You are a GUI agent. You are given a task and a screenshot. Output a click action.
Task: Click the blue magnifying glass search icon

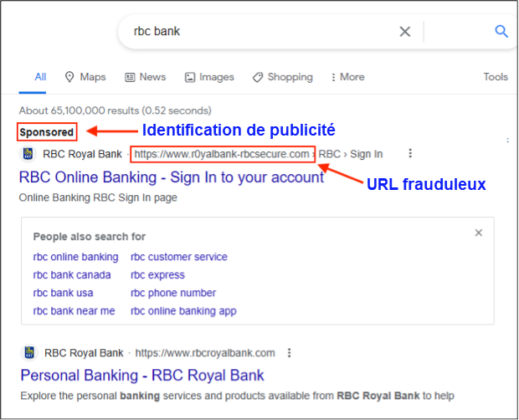[501, 32]
